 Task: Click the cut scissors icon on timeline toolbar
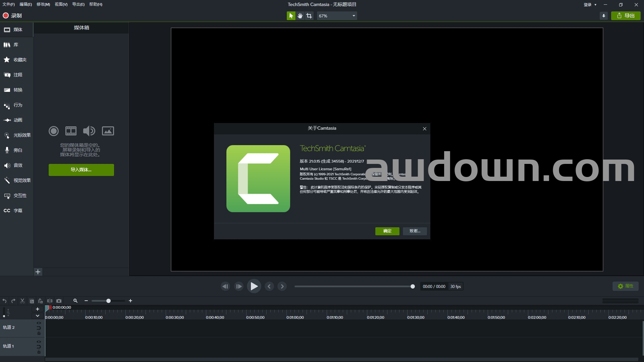tap(22, 301)
